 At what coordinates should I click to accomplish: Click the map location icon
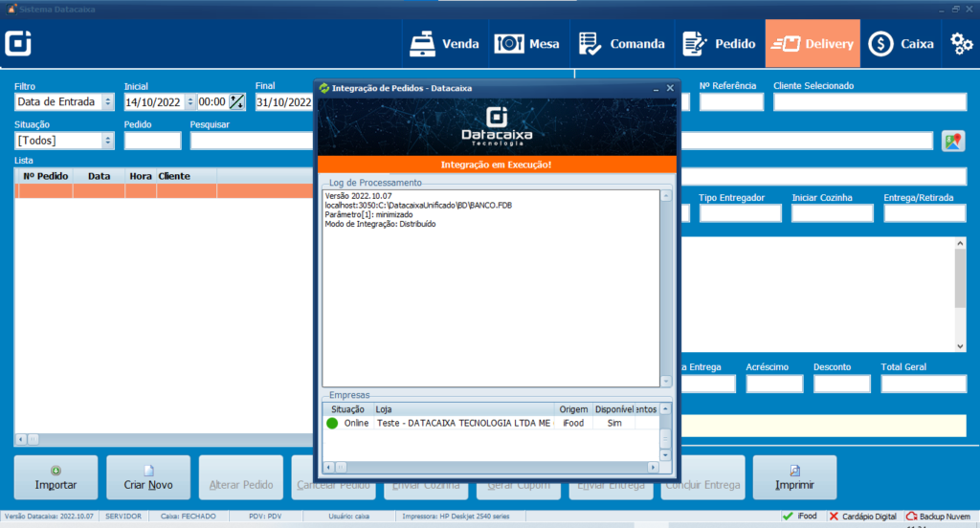point(952,141)
